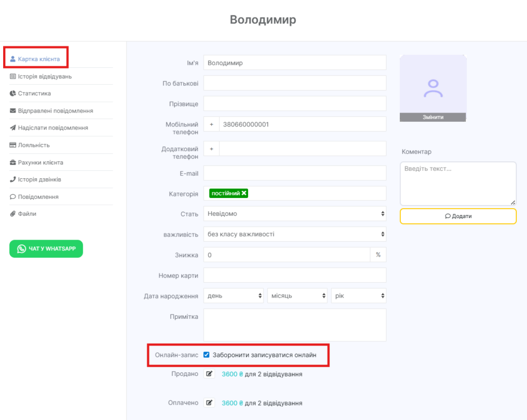
Task: Click the edit icon next to Оплачено
Action: point(209,403)
